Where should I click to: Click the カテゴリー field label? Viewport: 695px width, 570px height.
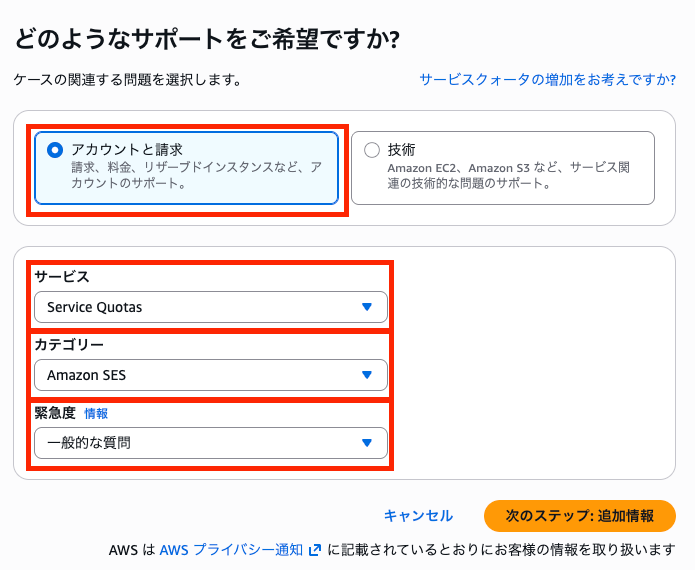69,345
